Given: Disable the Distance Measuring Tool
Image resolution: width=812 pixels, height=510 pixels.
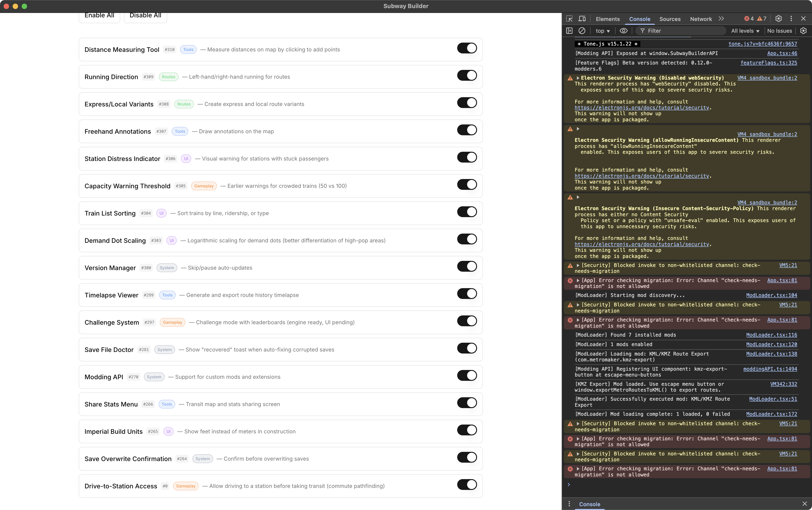Looking at the screenshot, I should [467, 48].
